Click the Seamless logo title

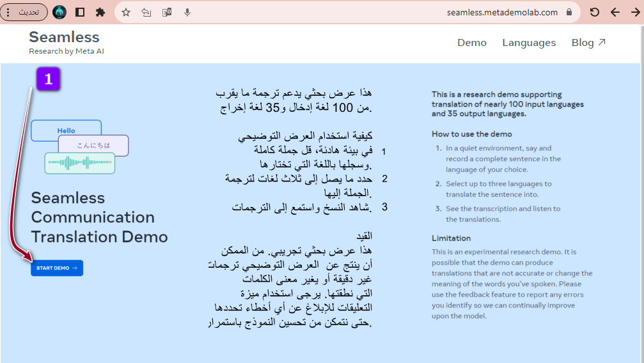pyautogui.click(x=64, y=37)
